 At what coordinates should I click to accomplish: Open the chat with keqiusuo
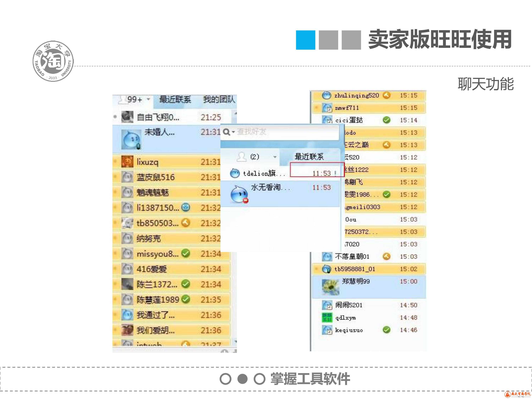click(x=369, y=330)
